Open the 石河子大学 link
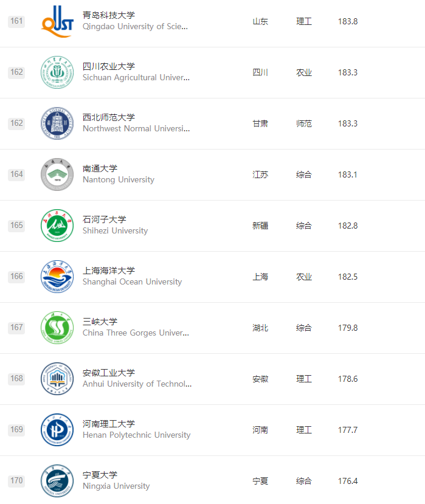Screen dimensions: 425x504 click(105, 219)
